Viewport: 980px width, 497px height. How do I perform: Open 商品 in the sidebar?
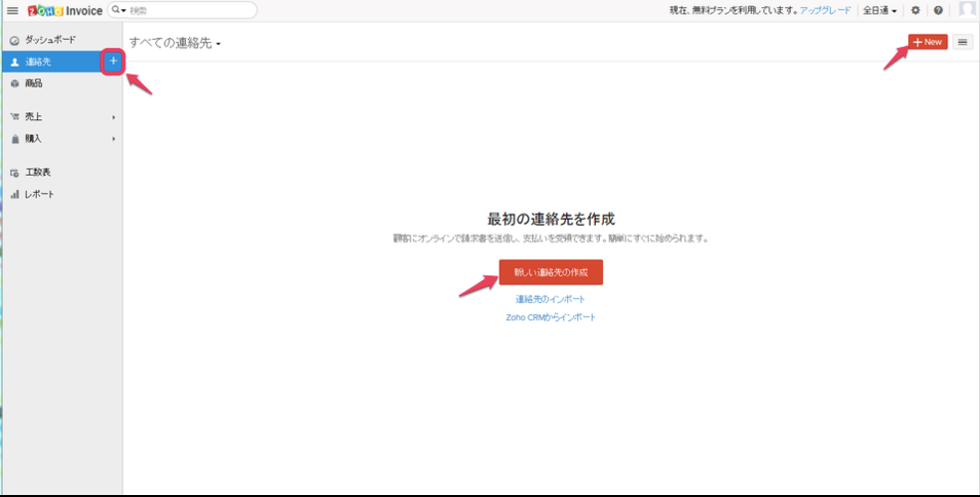coord(34,83)
